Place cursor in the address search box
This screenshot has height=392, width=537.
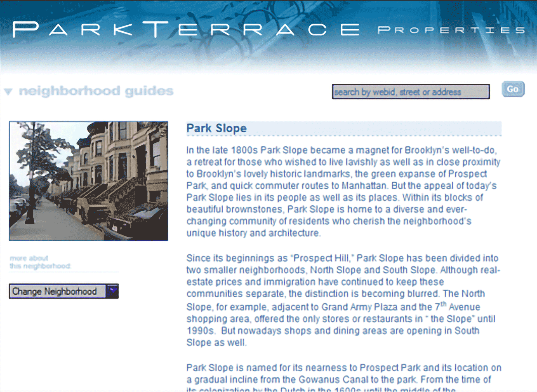(x=410, y=92)
